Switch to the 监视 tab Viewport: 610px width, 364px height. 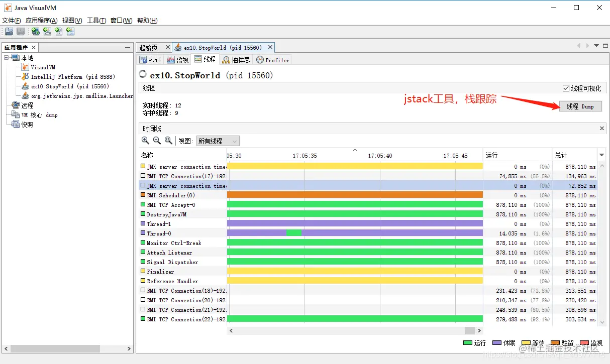tap(178, 60)
